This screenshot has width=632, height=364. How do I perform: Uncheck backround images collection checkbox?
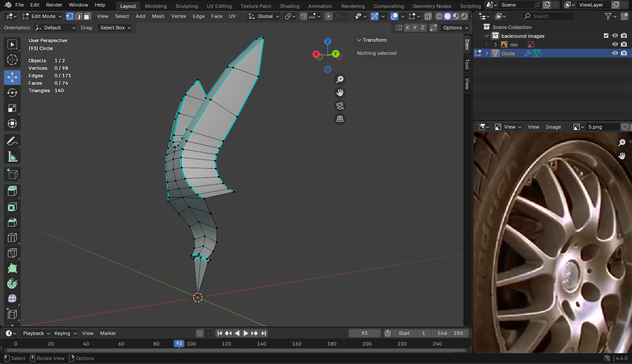606,36
